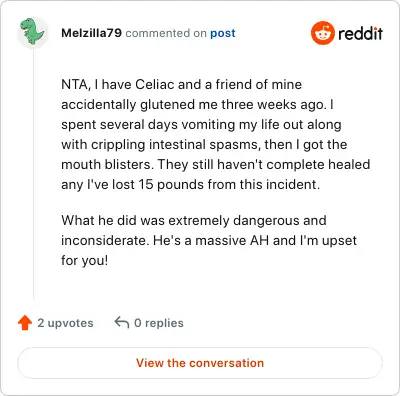Open View the conversation button

(200, 363)
